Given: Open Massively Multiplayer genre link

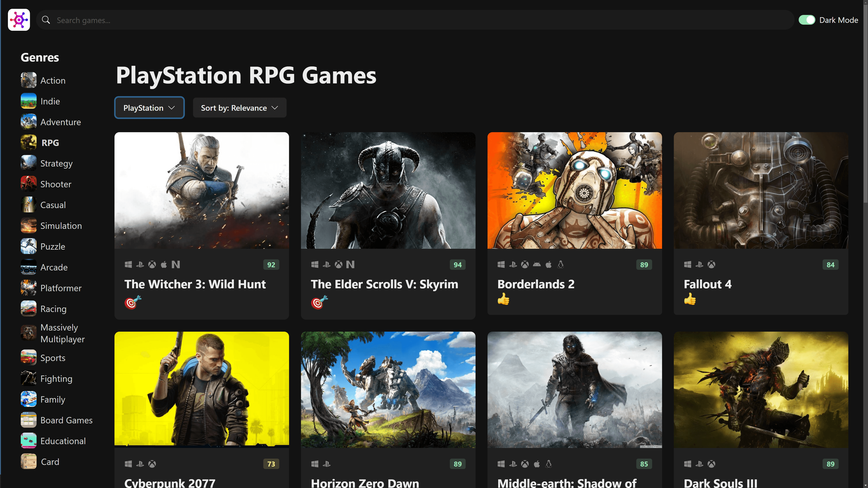Looking at the screenshot, I should (x=63, y=333).
